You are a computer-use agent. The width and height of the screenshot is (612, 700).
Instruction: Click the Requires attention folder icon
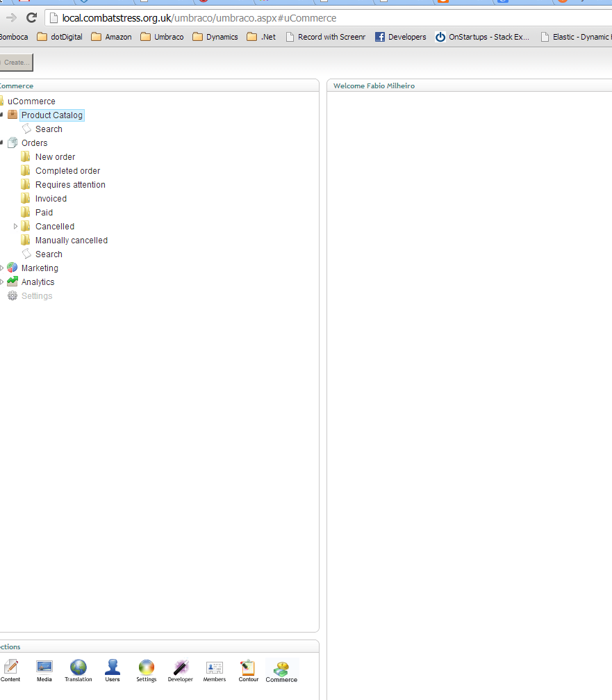pyautogui.click(x=26, y=184)
